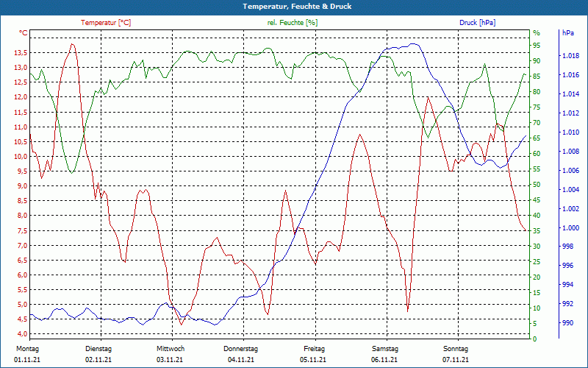Click the "Dienstag" day label
Viewport: 588px width, 368px height.
pos(98,349)
